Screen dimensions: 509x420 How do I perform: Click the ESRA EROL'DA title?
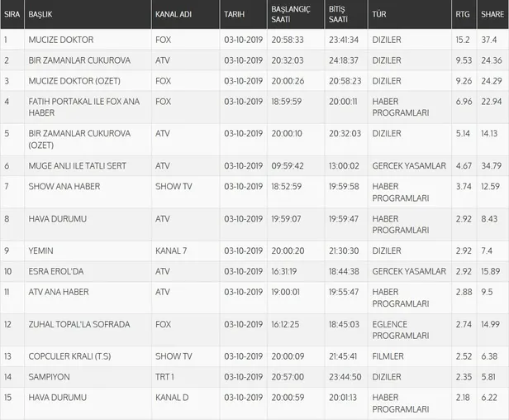point(55,271)
